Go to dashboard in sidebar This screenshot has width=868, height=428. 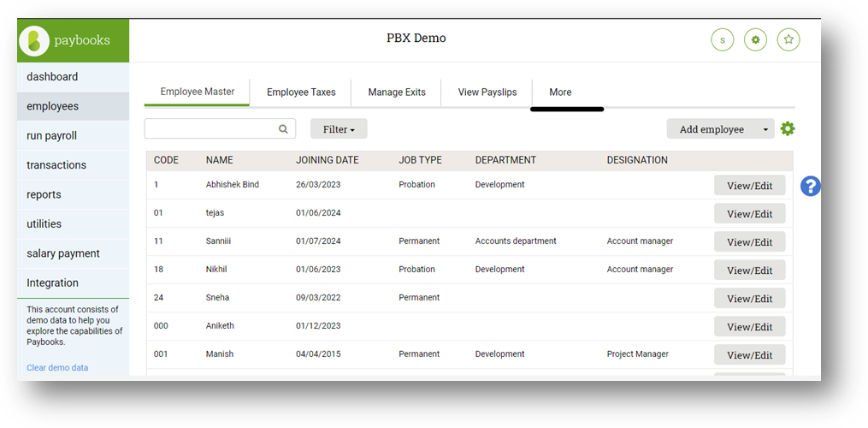tap(73, 77)
